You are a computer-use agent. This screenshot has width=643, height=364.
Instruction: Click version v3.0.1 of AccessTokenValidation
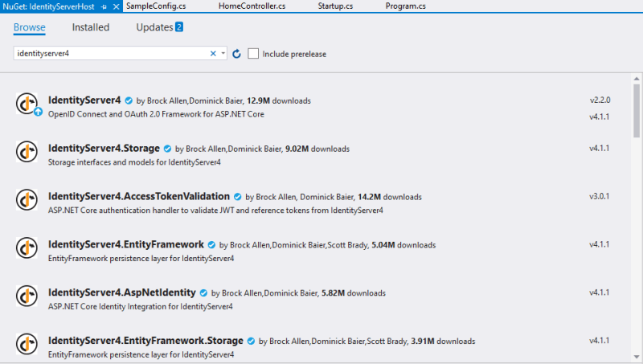coord(600,196)
